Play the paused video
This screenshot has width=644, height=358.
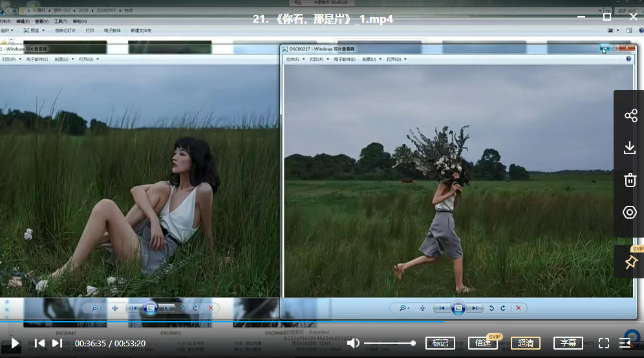[x=15, y=343]
